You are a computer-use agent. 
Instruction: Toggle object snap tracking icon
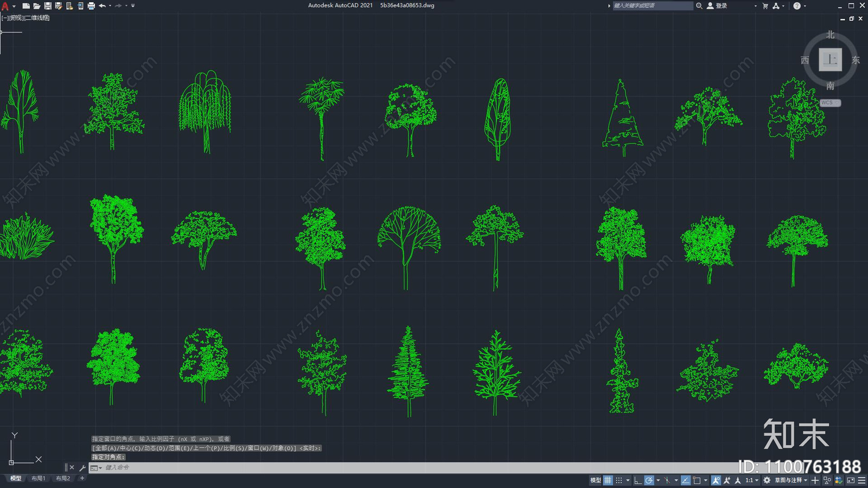pyautogui.click(x=686, y=480)
